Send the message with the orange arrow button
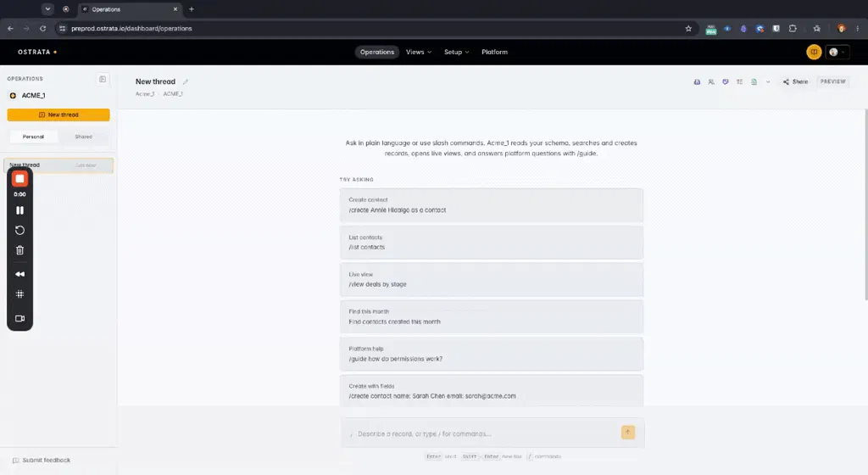868x475 pixels. [628, 433]
